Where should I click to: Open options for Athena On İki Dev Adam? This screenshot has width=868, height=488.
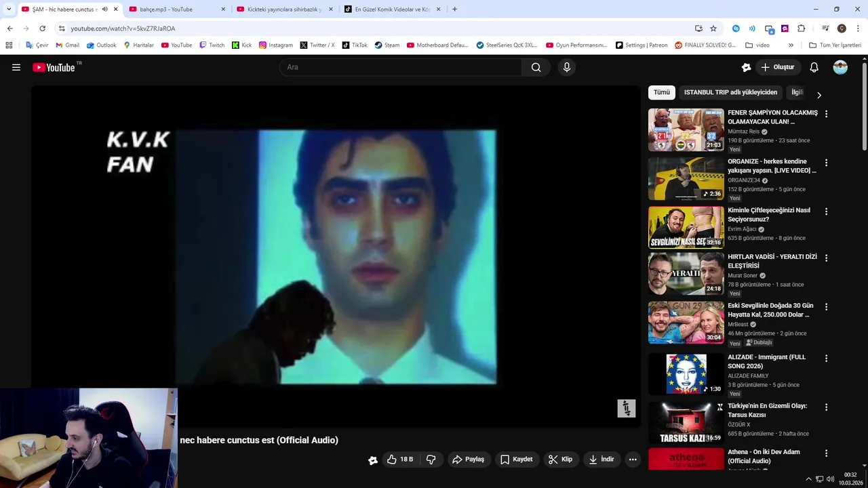point(826,453)
